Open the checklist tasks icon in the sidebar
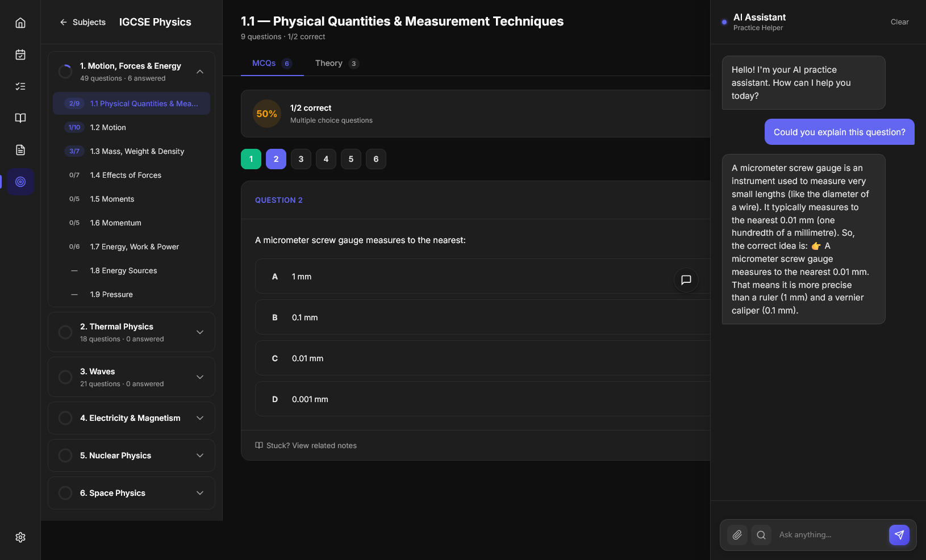The image size is (926, 560). (20, 86)
